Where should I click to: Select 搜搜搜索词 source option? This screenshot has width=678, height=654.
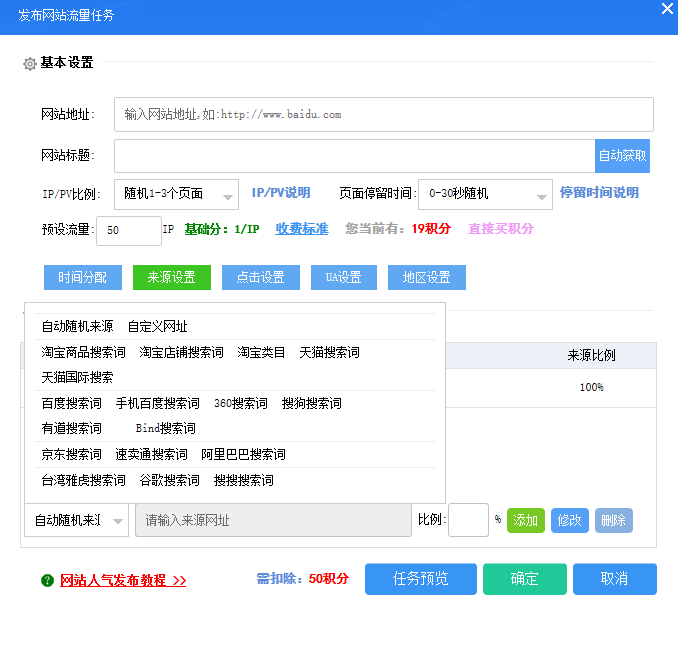pyautogui.click(x=244, y=480)
